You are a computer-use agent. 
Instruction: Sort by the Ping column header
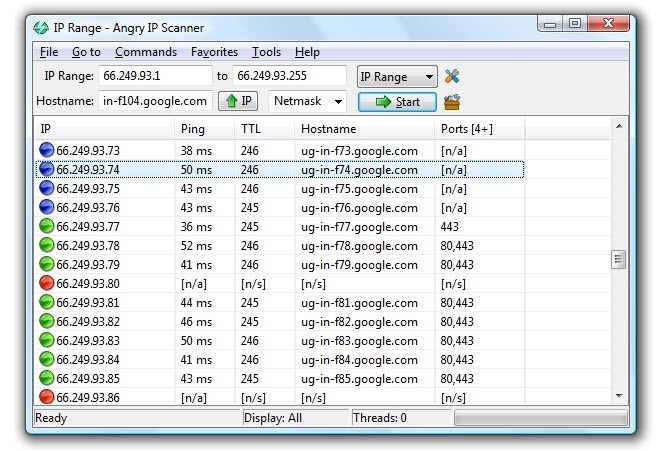[x=204, y=129]
